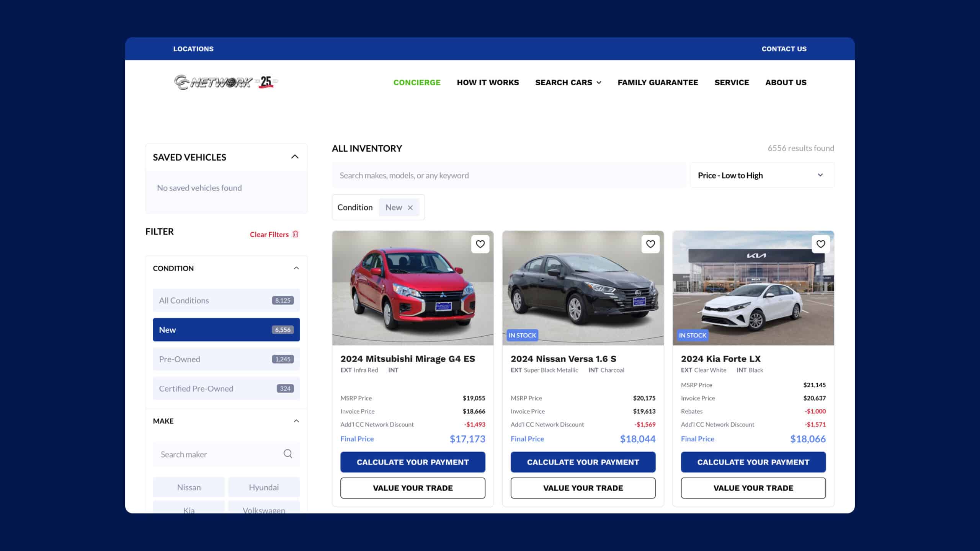Heart the Kia Forte LX listing
Image resolution: width=980 pixels, height=551 pixels.
pyautogui.click(x=821, y=244)
